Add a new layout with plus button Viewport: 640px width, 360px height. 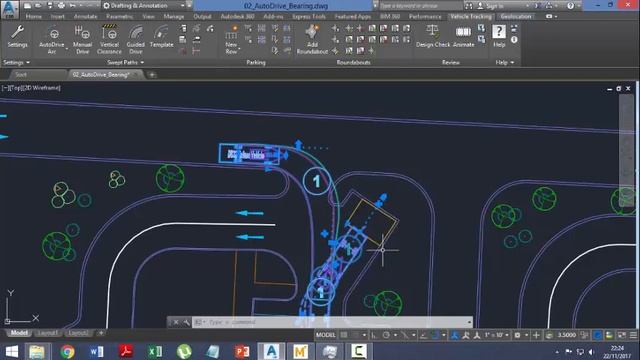point(101,333)
